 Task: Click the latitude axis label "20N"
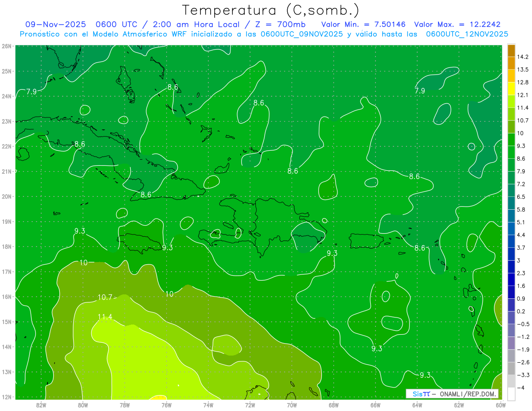click(7, 196)
